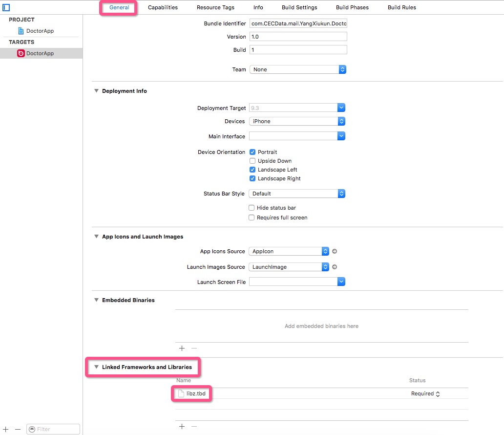
Task: Open the Team dropdown
Action: click(298, 69)
